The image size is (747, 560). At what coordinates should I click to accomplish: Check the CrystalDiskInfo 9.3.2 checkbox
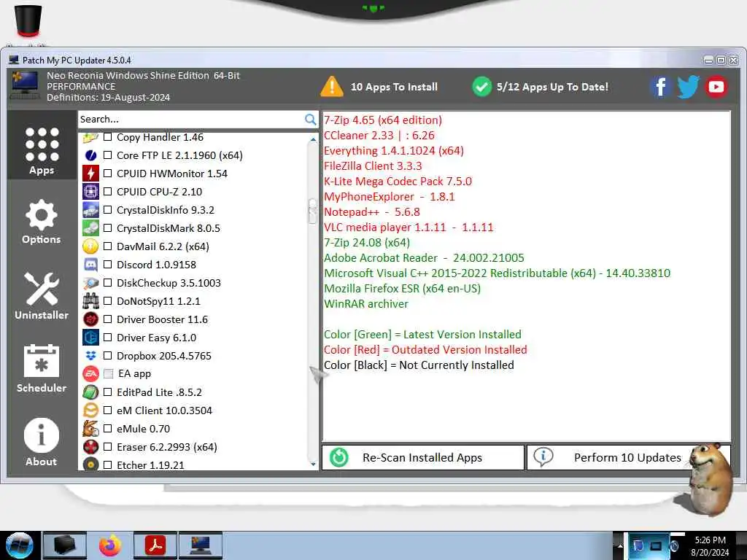tap(108, 210)
